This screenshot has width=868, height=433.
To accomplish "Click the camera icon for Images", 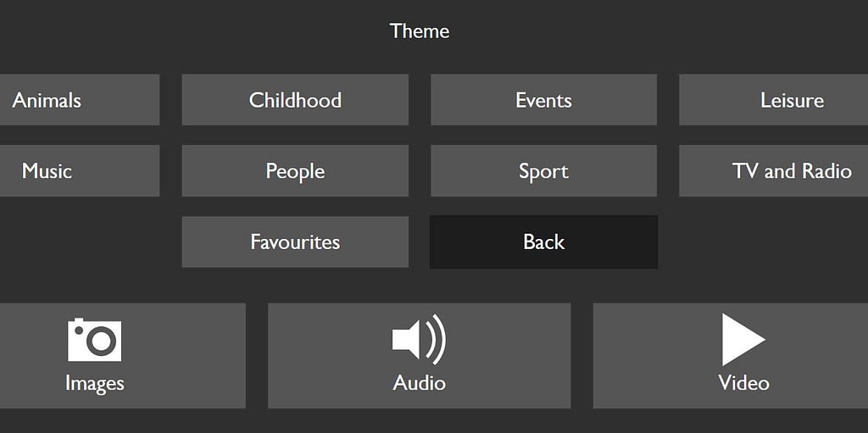I will 94,340.
